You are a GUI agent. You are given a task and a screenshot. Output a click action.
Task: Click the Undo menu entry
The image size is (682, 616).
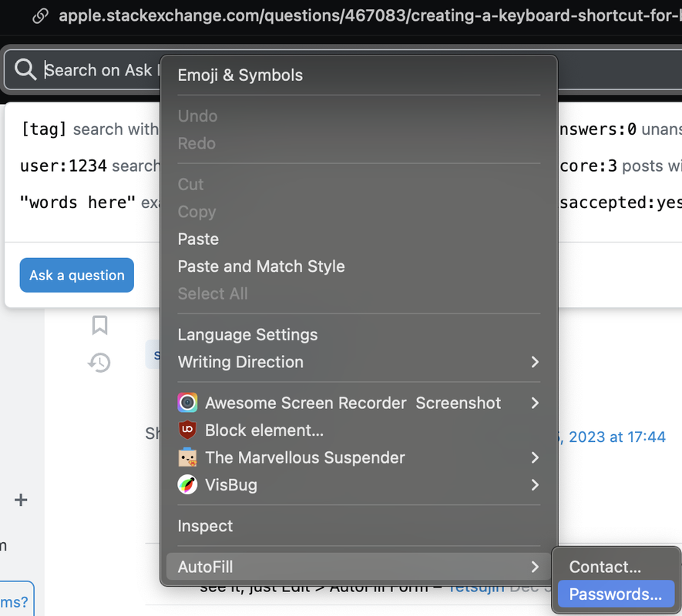(x=359, y=116)
